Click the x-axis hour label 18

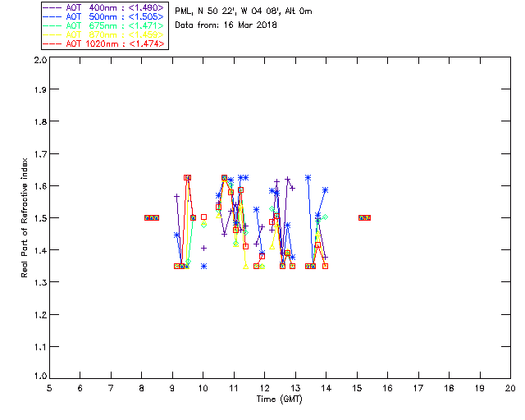click(x=449, y=388)
